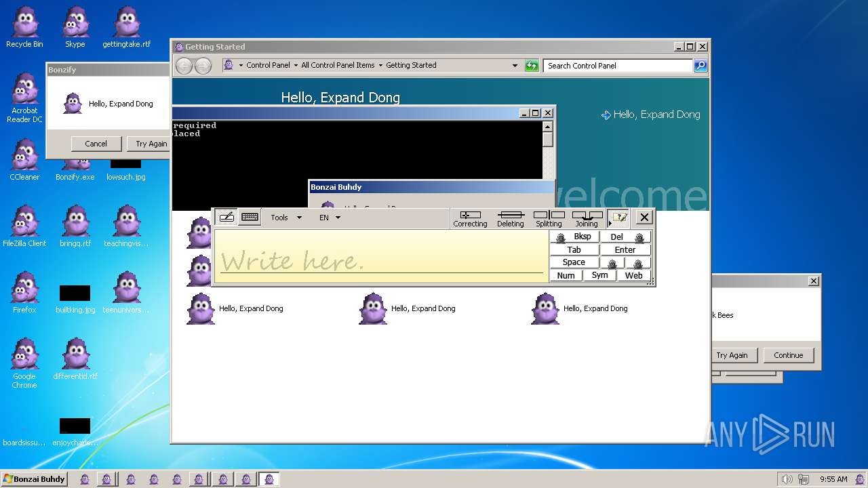The height and width of the screenshot is (488, 868).
Task: Click Try Again in the Bonzify dialog
Action: point(149,144)
